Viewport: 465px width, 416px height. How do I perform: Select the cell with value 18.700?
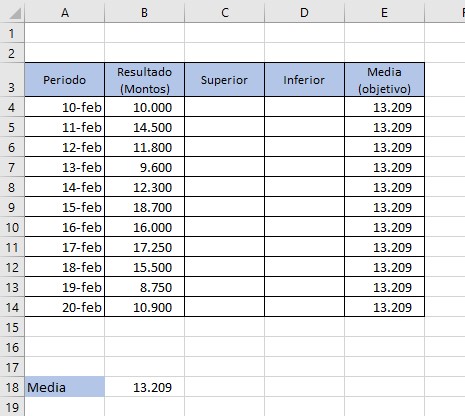145,207
